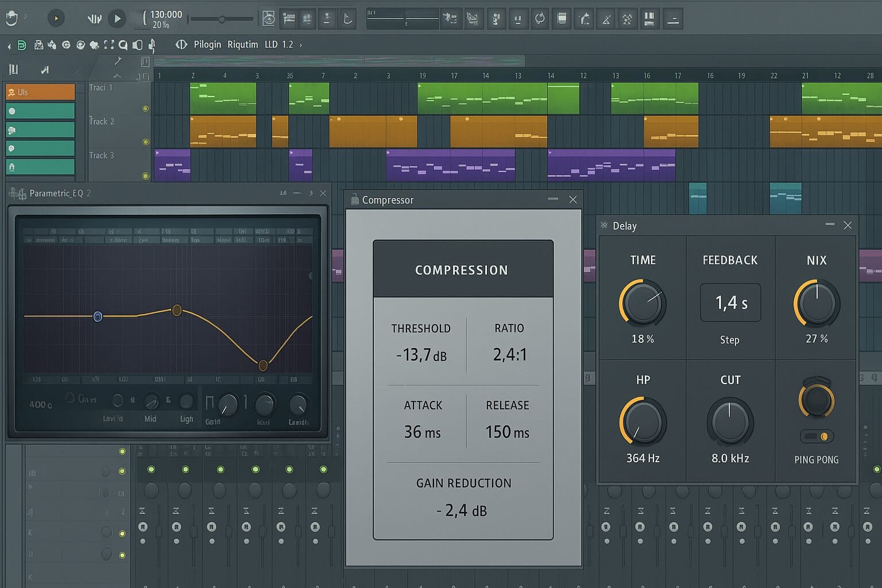Click the green D-shaped icon in the second toolbar
This screenshot has height=588, width=882.
point(22,45)
